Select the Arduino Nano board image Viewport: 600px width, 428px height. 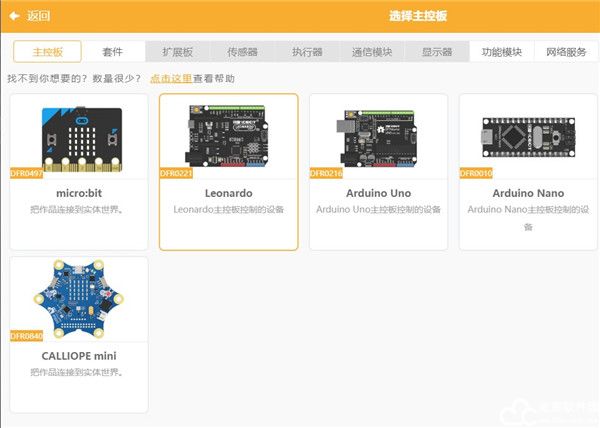(x=528, y=137)
